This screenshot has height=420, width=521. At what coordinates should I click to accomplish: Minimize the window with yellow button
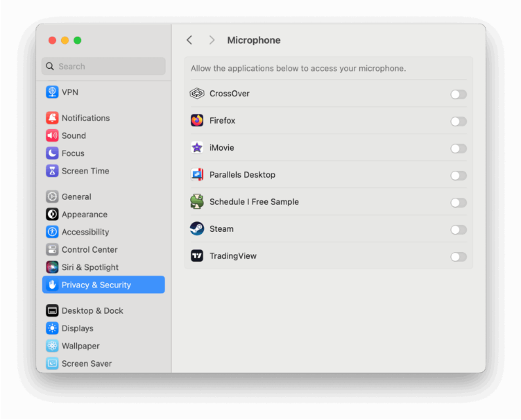pos(65,40)
